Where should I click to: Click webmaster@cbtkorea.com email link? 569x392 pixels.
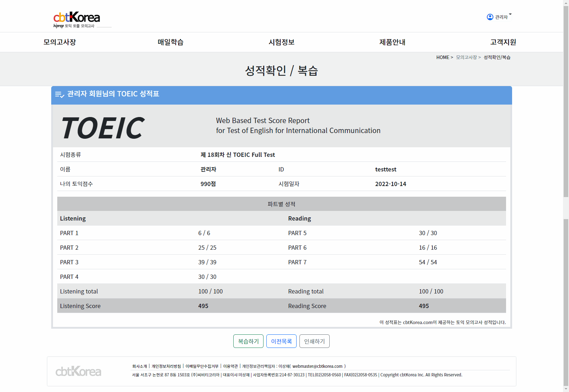(317, 366)
